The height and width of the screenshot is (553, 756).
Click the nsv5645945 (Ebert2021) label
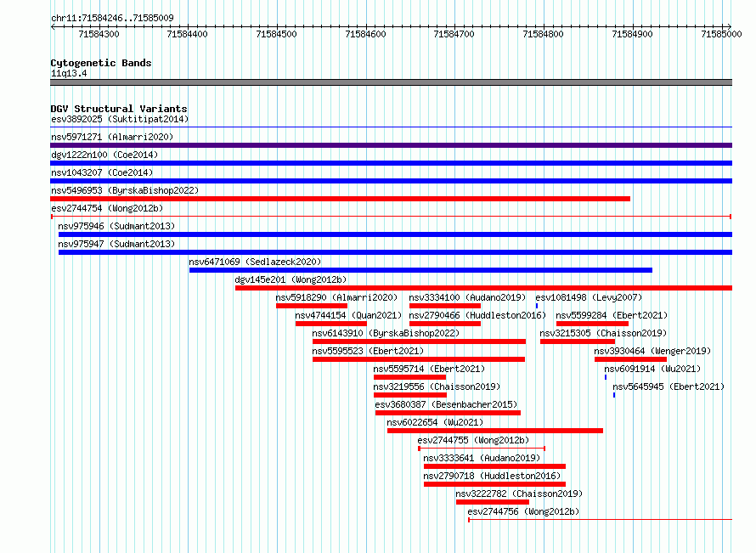coord(669,387)
